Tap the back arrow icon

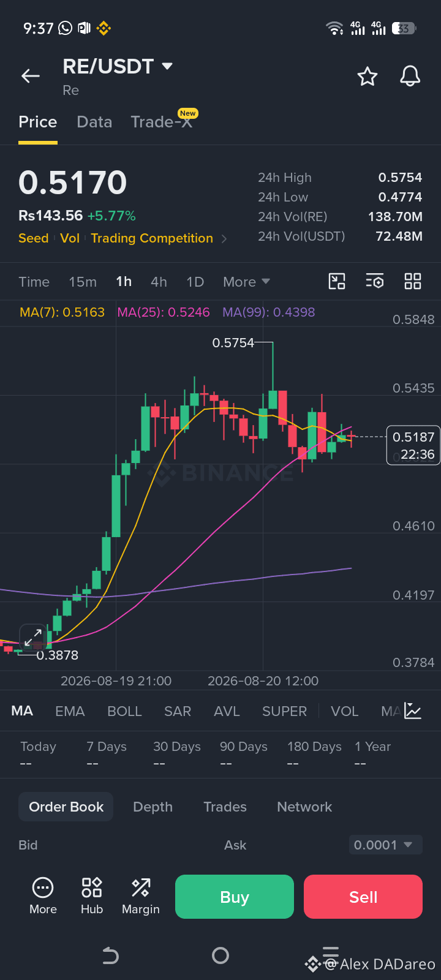pyautogui.click(x=31, y=76)
